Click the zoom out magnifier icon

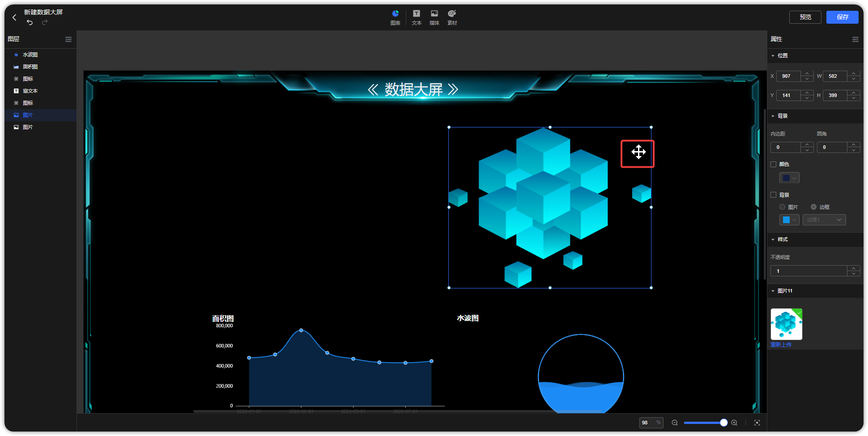(x=675, y=423)
